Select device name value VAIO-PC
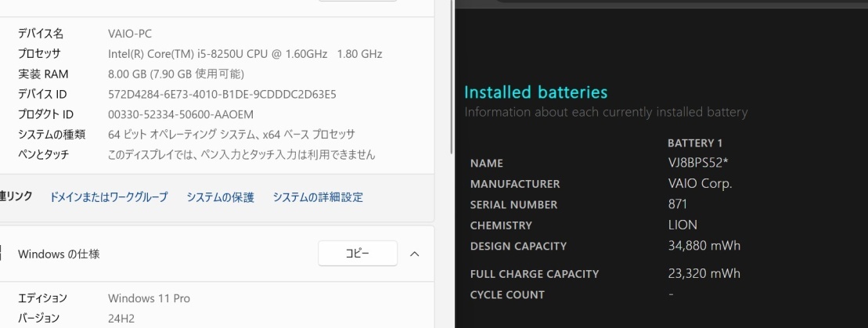The width and height of the screenshot is (868, 328). (x=130, y=34)
